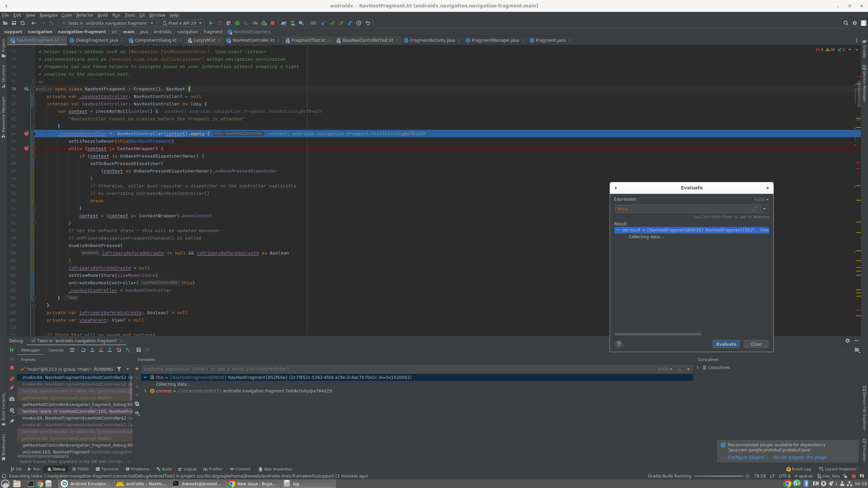Open the Refactor menu

coord(84,15)
